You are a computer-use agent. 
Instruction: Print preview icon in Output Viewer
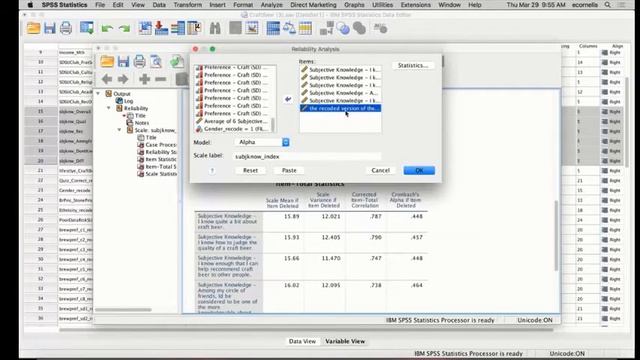(x=156, y=62)
